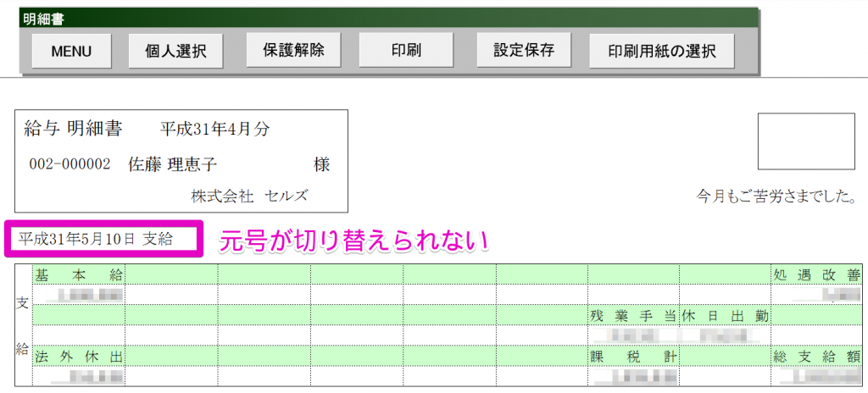Open 個人選択 to choose an employee

(175, 51)
